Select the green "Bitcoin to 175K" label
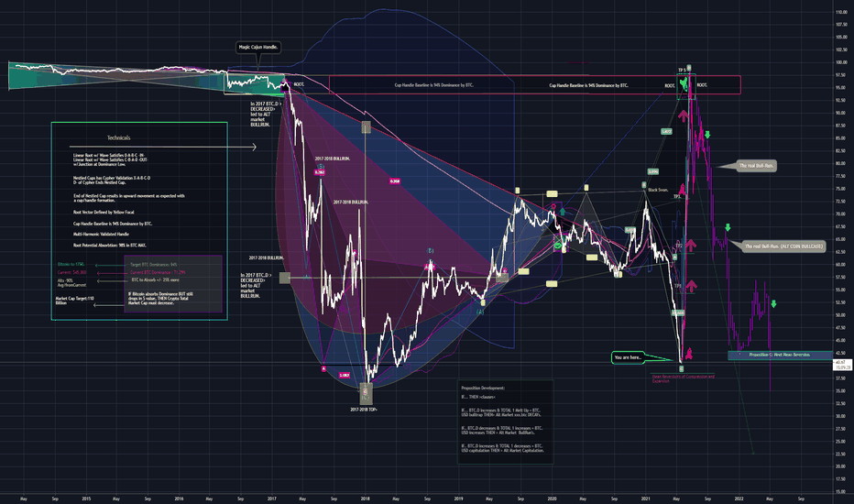This screenshot has width=854, height=504. (71, 265)
